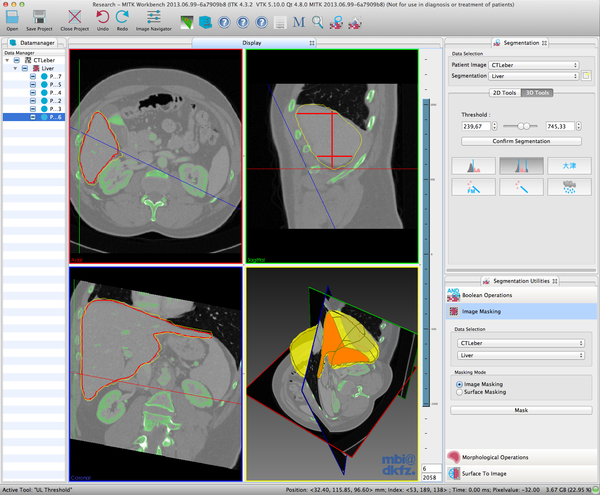Select the Surface Masking radio button
600x495 pixels.
(459, 392)
